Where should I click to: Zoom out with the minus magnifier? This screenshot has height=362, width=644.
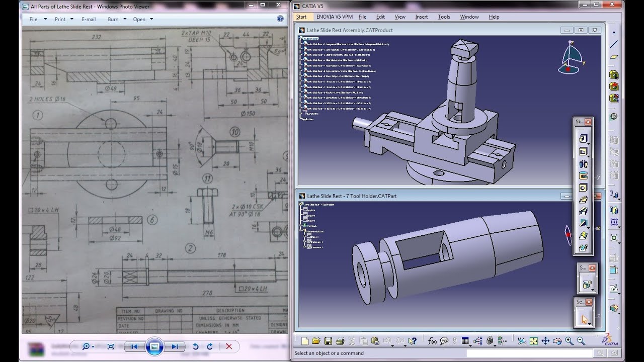[581, 341]
